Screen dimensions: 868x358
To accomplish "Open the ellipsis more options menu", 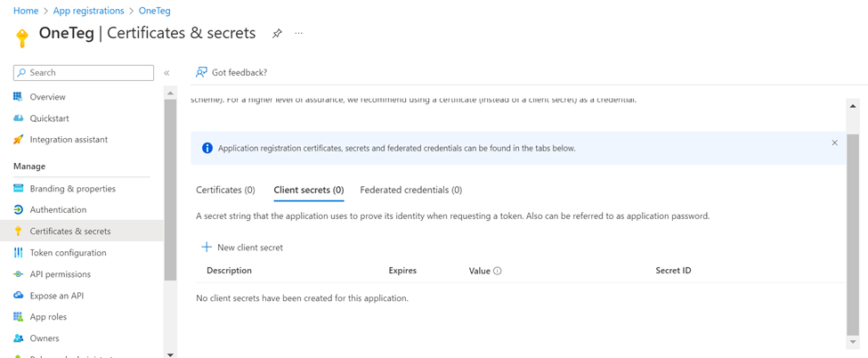I will (299, 34).
